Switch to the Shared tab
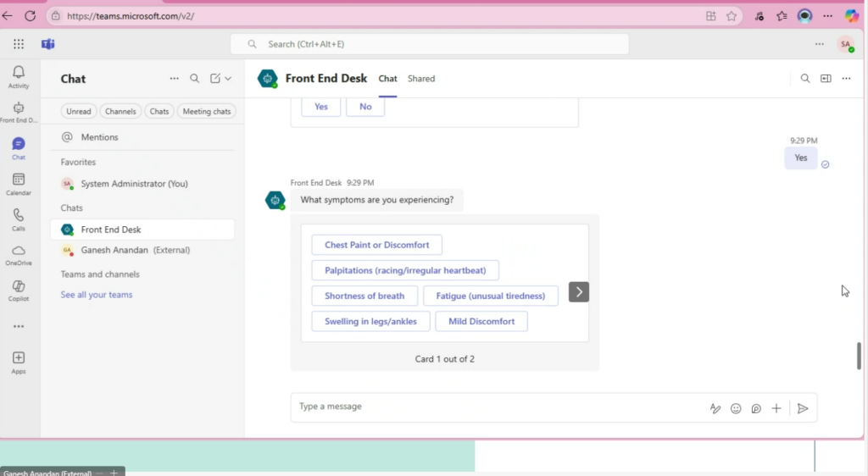 [421, 79]
